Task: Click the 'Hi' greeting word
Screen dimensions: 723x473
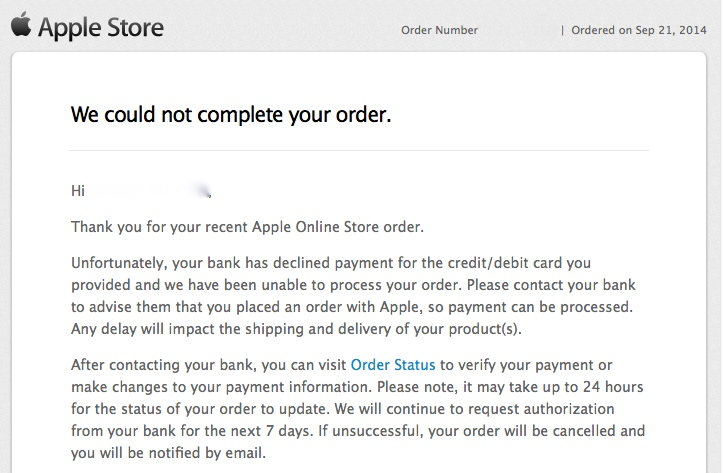Action: click(77, 190)
